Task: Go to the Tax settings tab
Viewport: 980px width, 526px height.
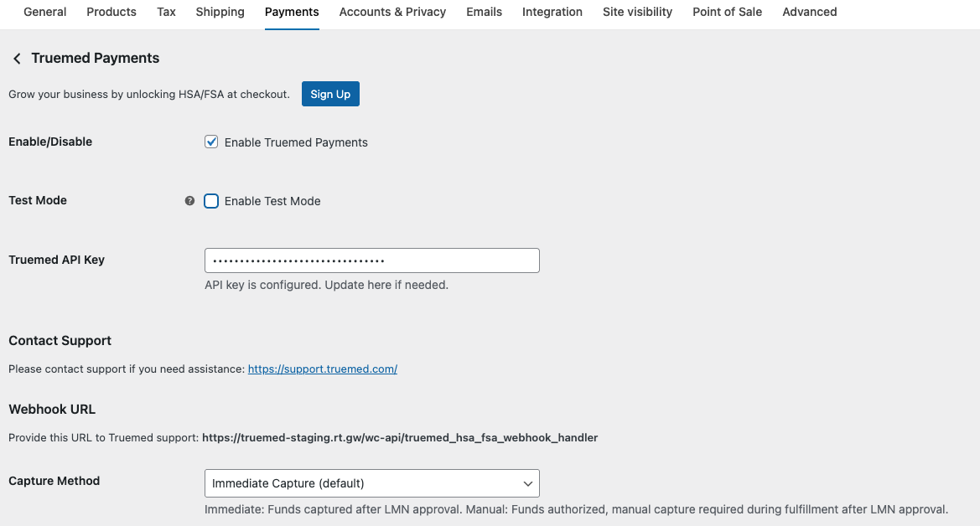Action: (x=165, y=12)
